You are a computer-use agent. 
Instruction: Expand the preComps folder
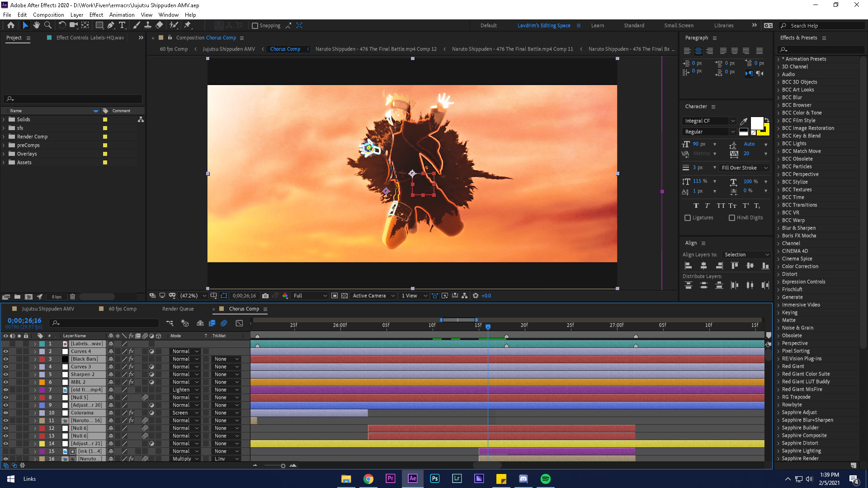[4, 145]
